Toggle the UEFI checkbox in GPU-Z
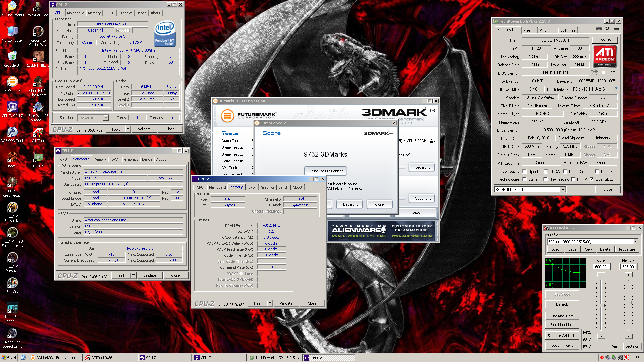Screen dimensions: 644x362 (x=604, y=73)
